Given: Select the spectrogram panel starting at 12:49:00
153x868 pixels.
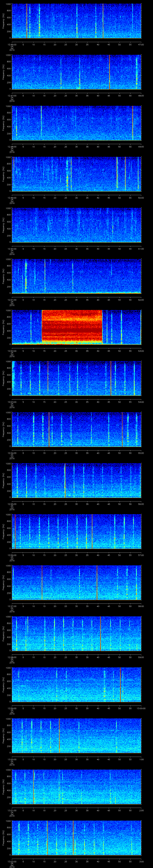Looking at the screenshot, I should pyautogui.click(x=77, y=174).
